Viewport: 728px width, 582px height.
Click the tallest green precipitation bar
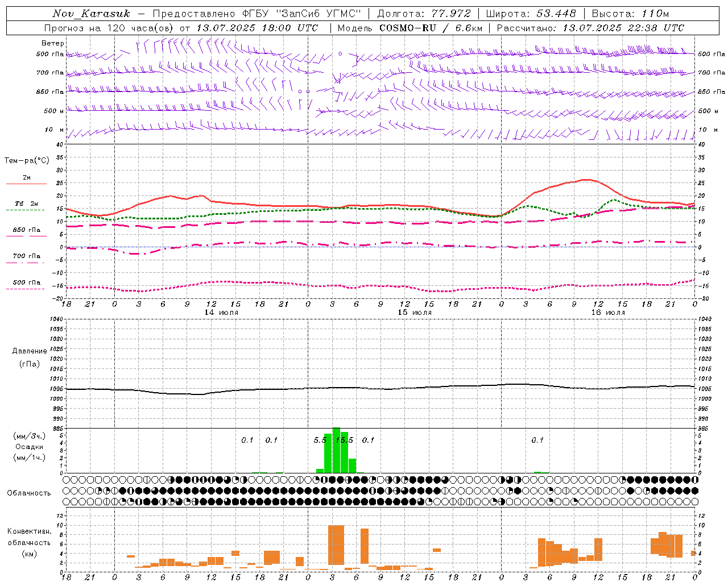[x=336, y=450]
